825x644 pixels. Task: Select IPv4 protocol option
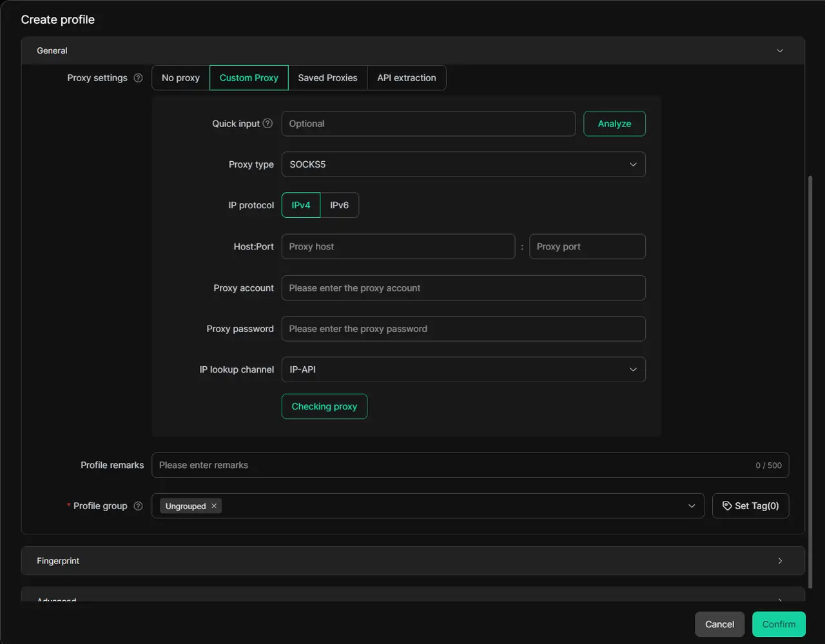pyautogui.click(x=301, y=205)
